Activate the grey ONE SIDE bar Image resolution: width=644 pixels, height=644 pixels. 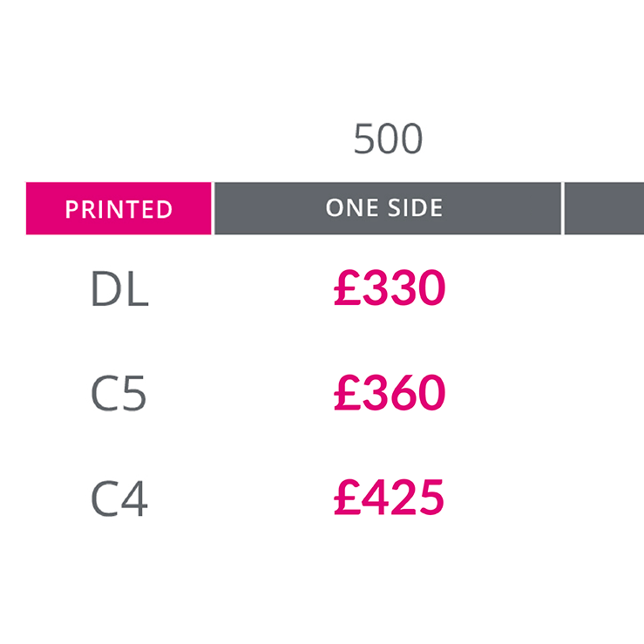pos(388,208)
